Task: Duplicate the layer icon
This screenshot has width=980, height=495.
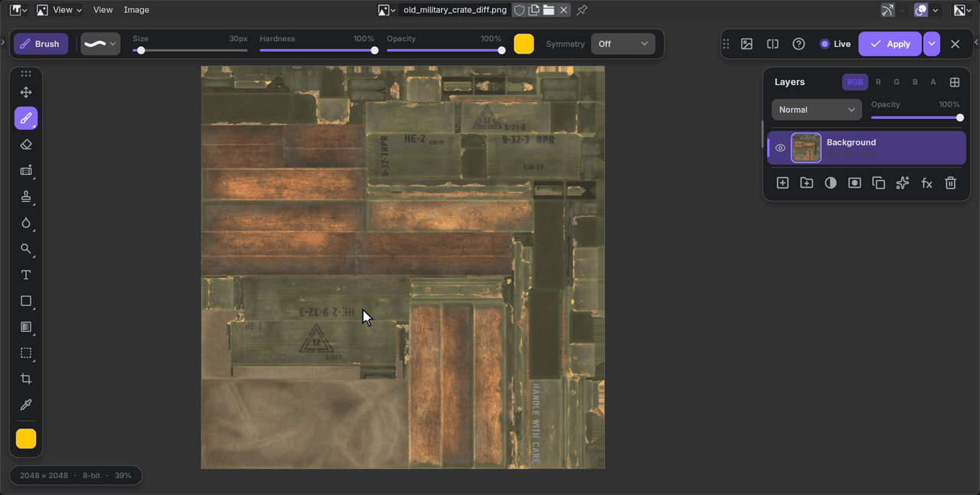Action: tap(879, 183)
